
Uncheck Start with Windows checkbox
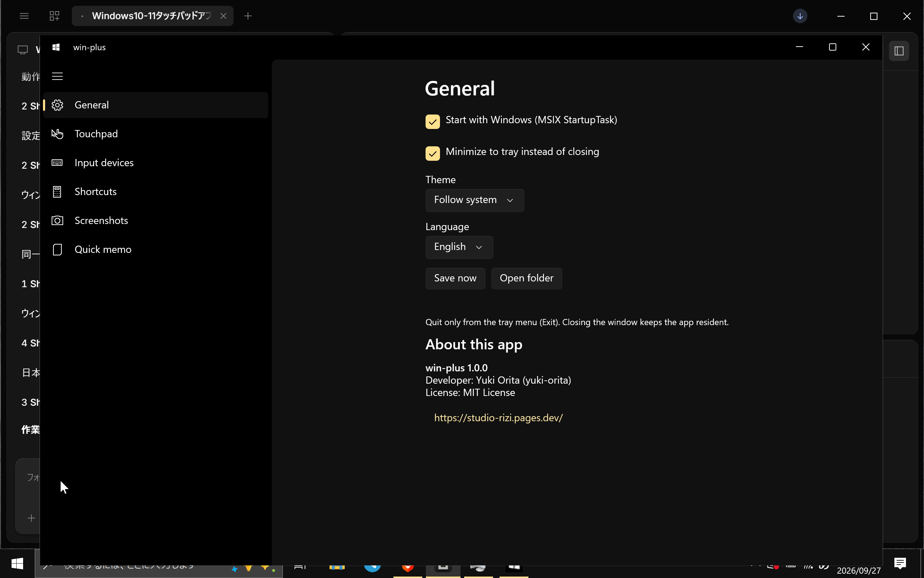coord(433,122)
